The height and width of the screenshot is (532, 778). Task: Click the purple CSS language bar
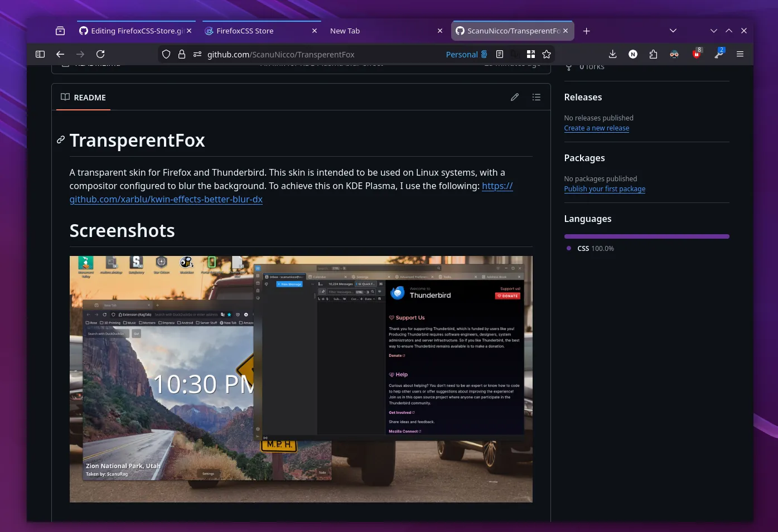(x=646, y=236)
